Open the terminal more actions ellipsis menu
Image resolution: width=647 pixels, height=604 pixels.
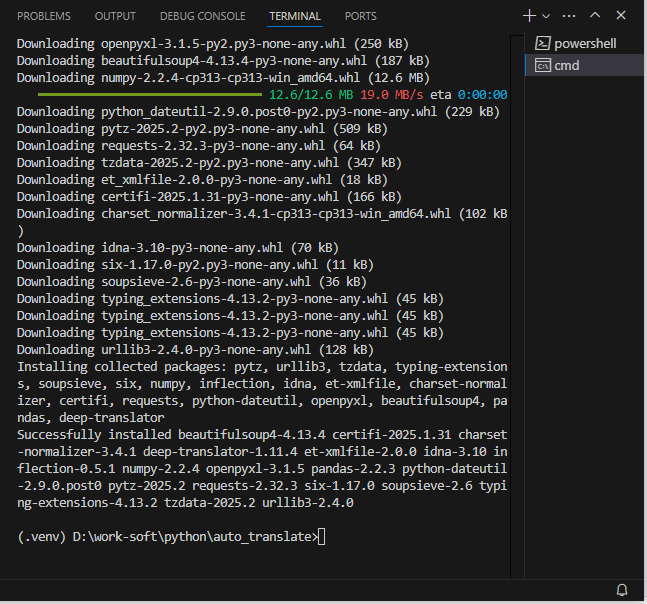pos(569,16)
